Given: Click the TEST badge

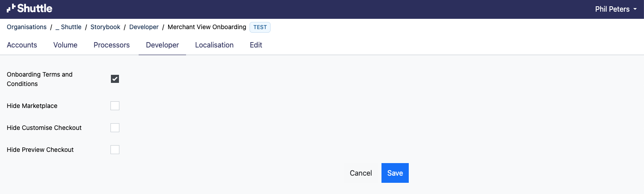Looking at the screenshot, I should (x=260, y=27).
